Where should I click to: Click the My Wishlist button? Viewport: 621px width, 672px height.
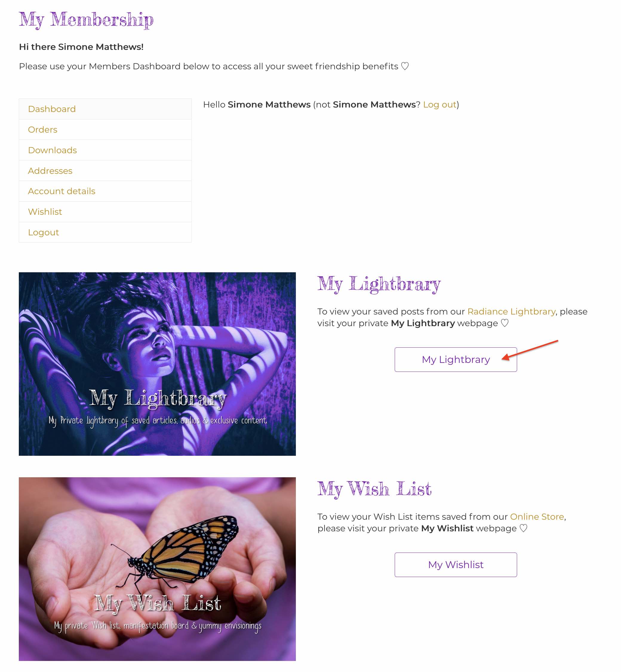(456, 565)
